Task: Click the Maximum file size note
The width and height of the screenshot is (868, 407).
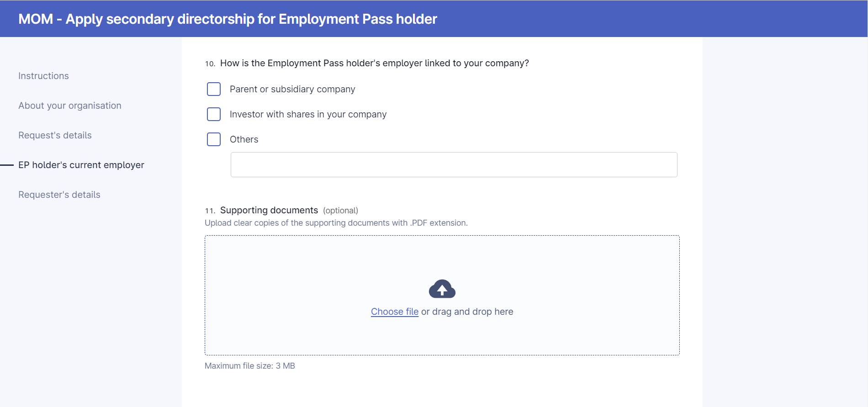Action: [x=250, y=366]
